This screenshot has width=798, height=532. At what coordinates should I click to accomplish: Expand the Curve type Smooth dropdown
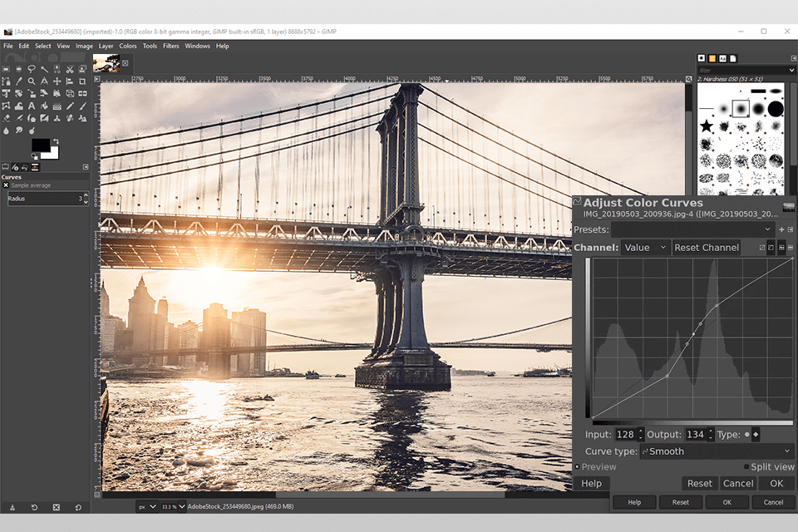click(x=717, y=451)
